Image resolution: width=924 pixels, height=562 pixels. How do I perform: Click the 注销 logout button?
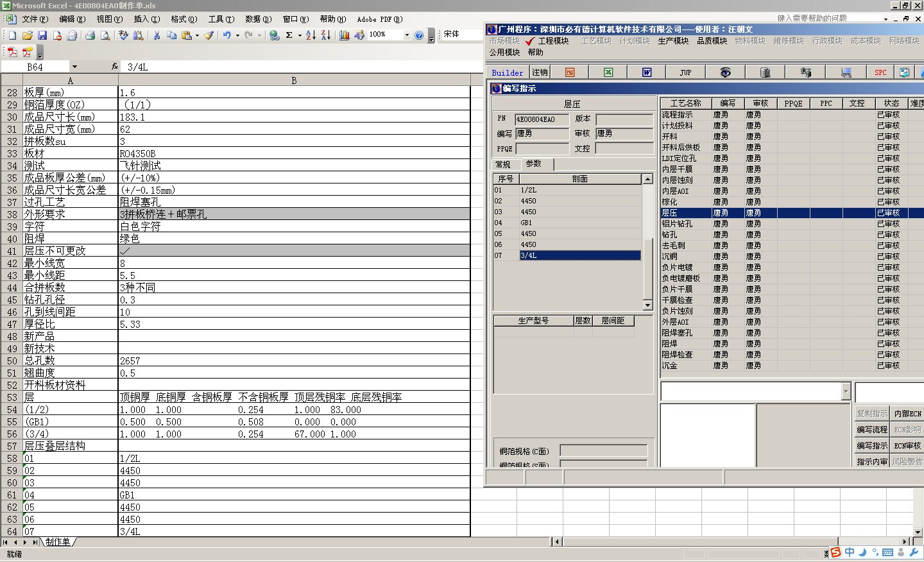(540, 72)
